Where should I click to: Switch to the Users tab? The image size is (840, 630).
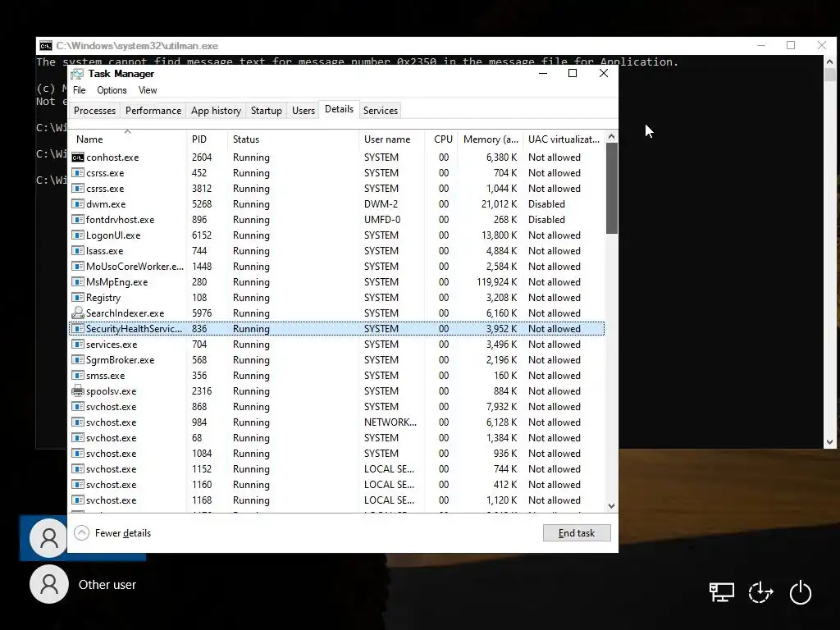coord(304,111)
